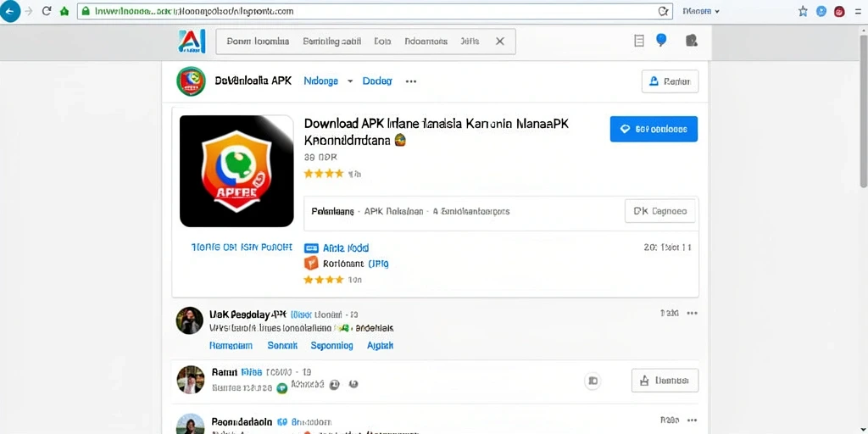Click the blue download button with the diamond icon
This screenshot has height=434, width=868.
click(654, 129)
